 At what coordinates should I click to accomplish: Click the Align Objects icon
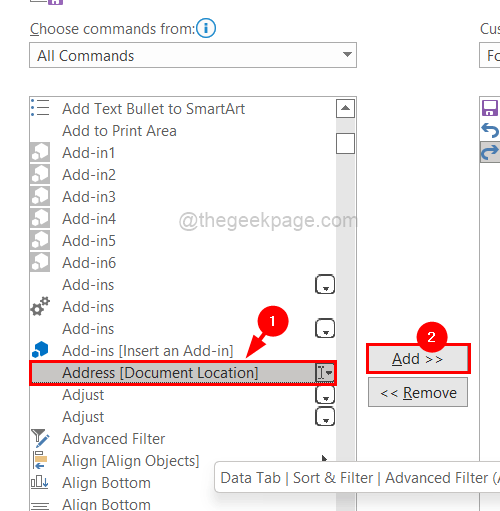point(40,460)
